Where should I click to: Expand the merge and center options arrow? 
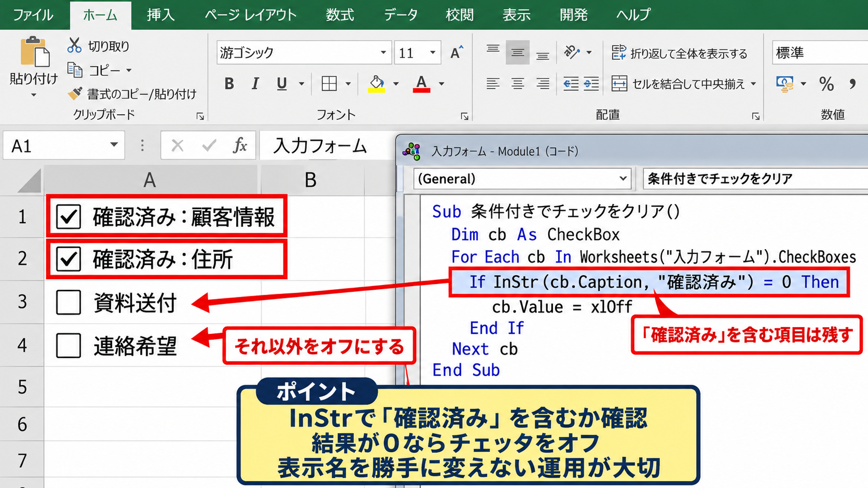click(x=753, y=84)
